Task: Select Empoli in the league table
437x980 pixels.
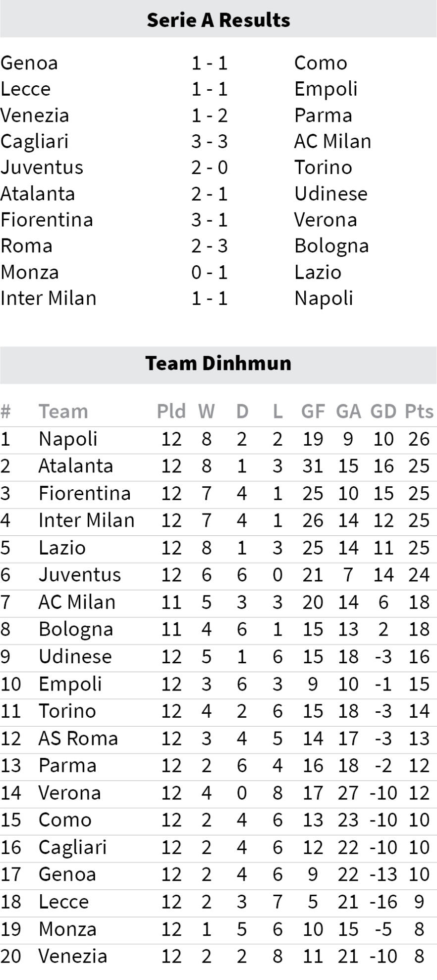Action: pos(70,684)
